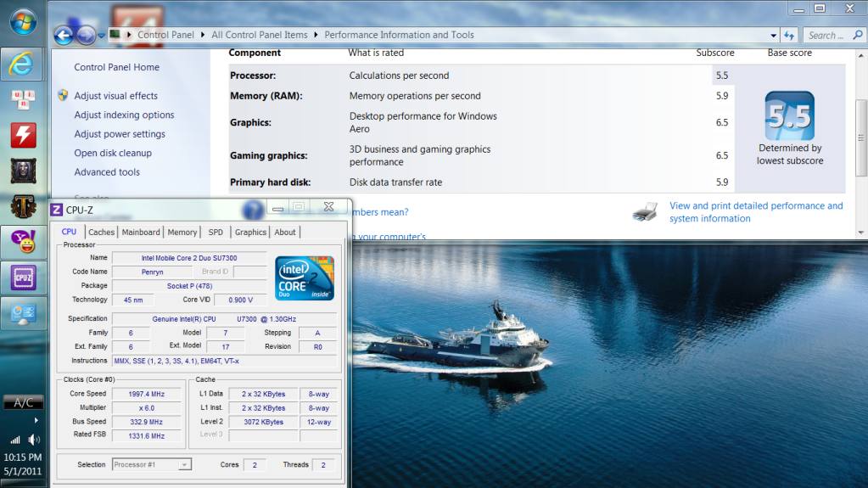868x488 pixels.
Task: Click the Component column header
Action: tap(255, 53)
